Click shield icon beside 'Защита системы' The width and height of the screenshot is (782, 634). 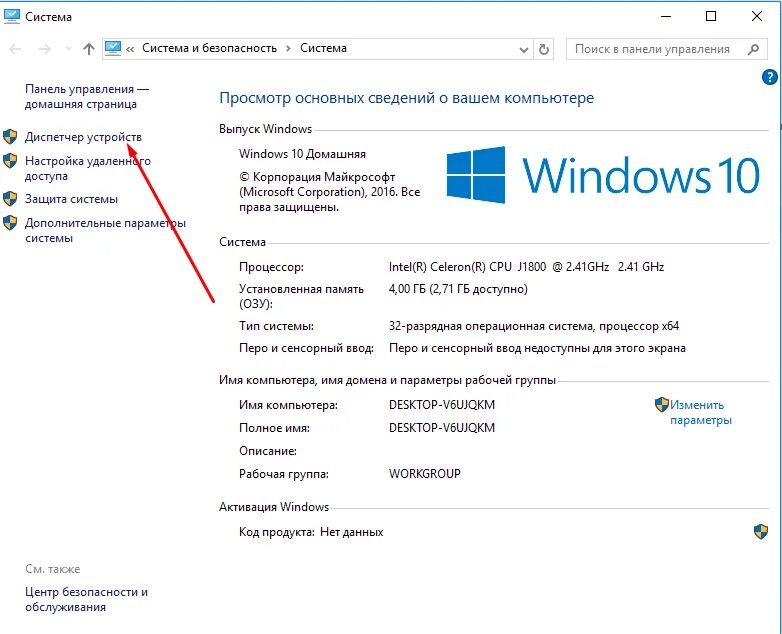click(x=10, y=199)
